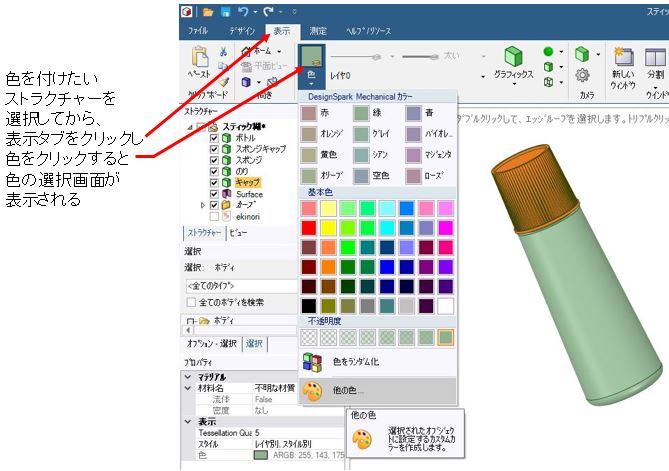Collapse the 表示 property section

click(188, 422)
